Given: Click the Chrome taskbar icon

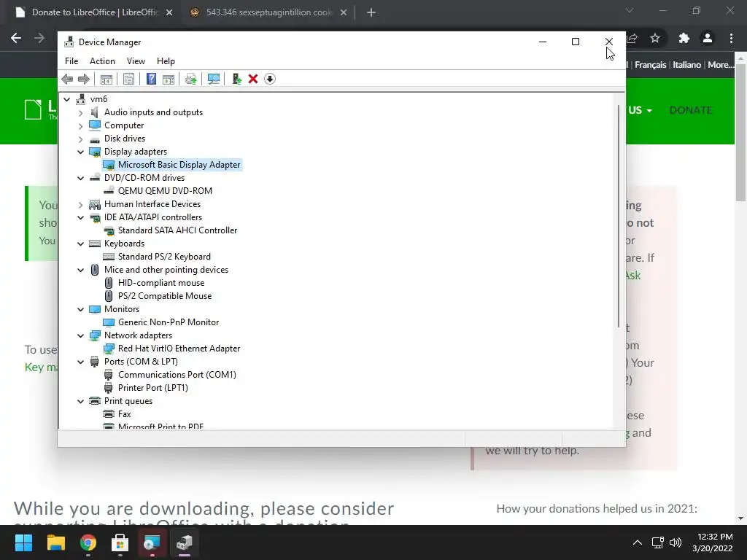Looking at the screenshot, I should click(x=88, y=542).
